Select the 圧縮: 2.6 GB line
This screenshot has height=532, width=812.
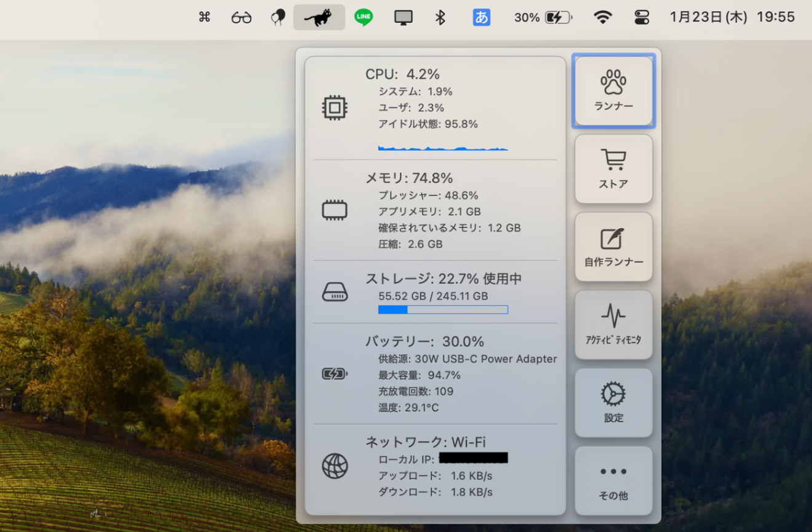tap(410, 244)
